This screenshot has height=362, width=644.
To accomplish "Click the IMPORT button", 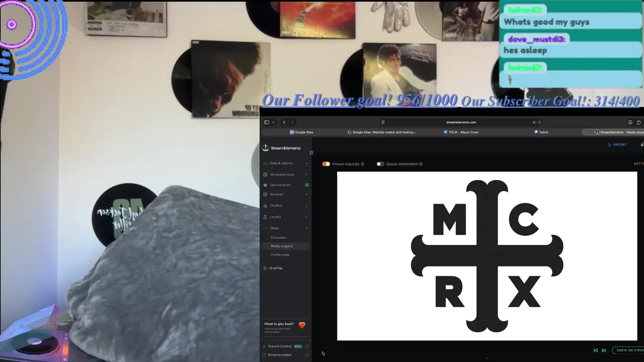I will point(617,145).
